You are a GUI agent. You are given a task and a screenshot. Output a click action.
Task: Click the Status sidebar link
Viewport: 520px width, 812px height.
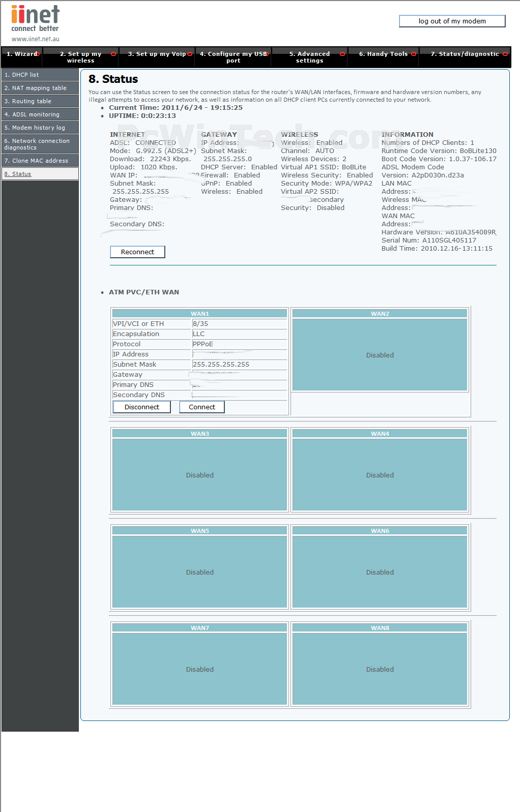click(18, 174)
